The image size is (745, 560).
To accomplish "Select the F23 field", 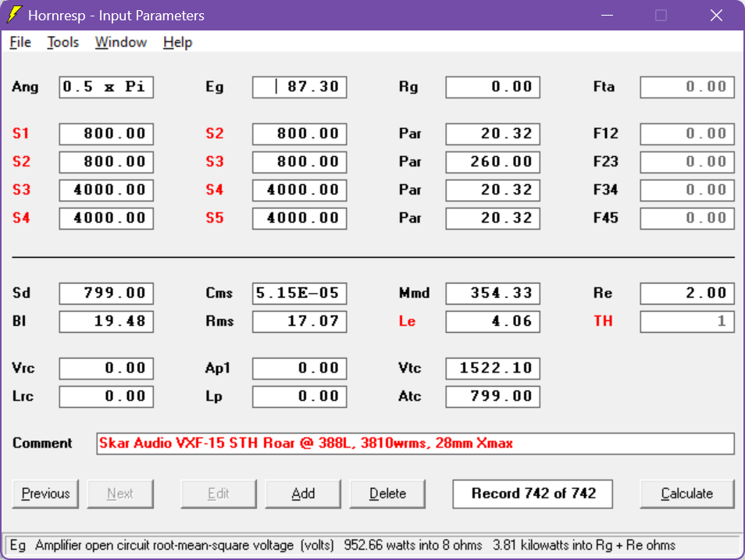I will [x=687, y=162].
